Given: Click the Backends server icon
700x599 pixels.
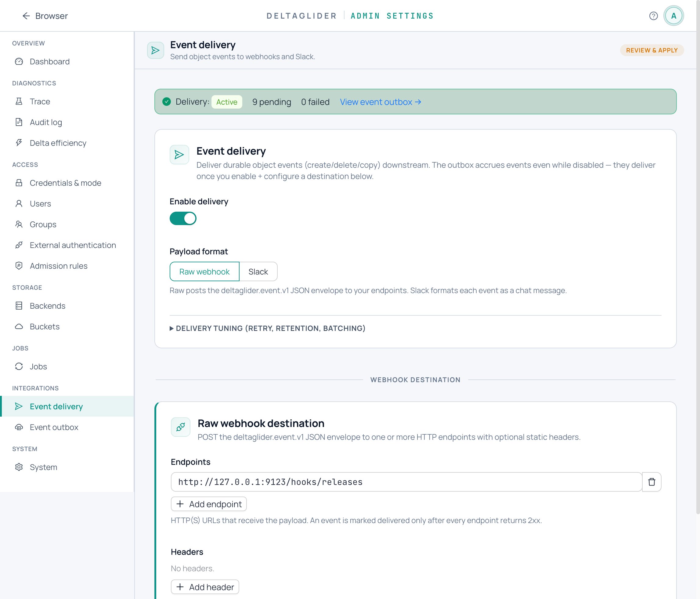Looking at the screenshot, I should pos(19,306).
